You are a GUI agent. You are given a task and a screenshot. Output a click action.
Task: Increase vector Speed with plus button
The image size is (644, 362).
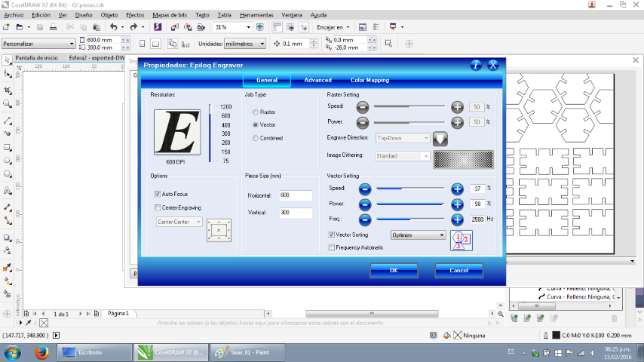457,189
